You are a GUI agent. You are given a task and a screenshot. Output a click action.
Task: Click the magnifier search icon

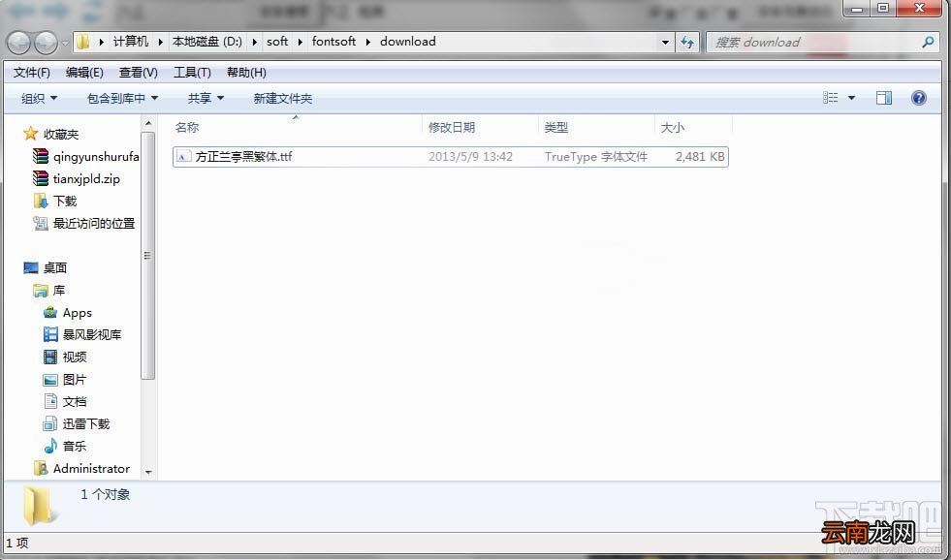coord(928,43)
